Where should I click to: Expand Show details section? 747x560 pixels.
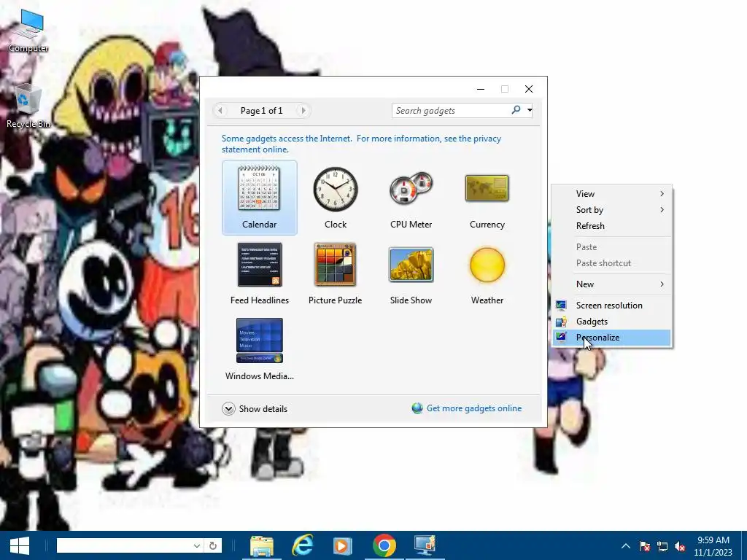coord(255,408)
